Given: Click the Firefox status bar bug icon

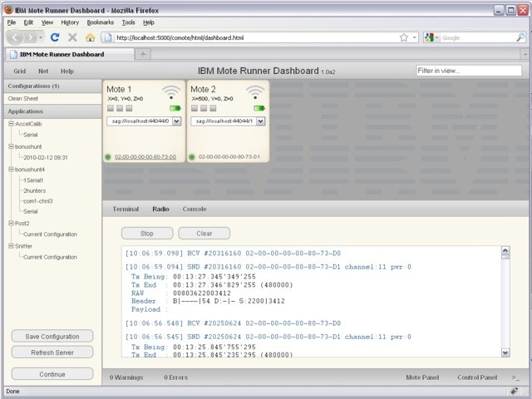Looking at the screenshot, I should (x=514, y=392).
